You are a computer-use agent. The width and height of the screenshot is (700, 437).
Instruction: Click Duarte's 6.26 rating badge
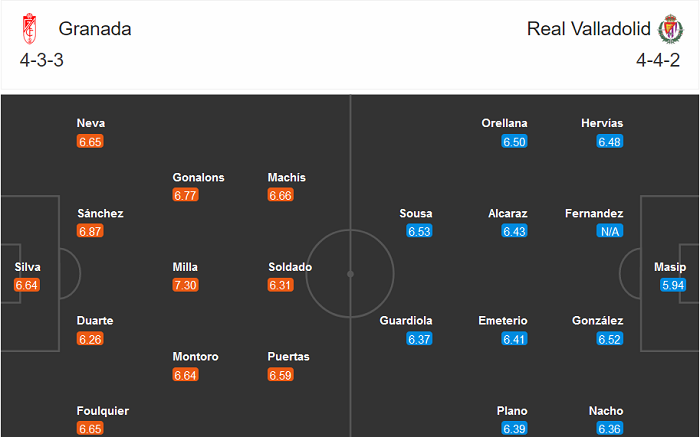90,339
